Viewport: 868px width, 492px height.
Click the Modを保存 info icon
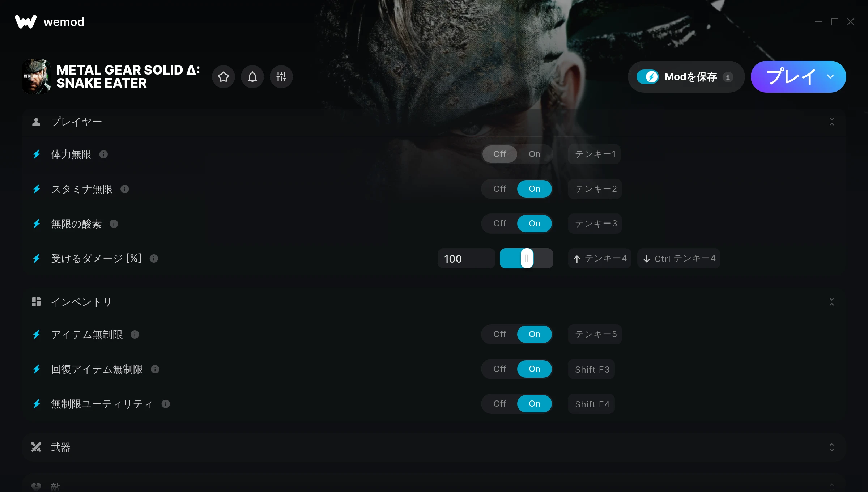click(x=728, y=77)
